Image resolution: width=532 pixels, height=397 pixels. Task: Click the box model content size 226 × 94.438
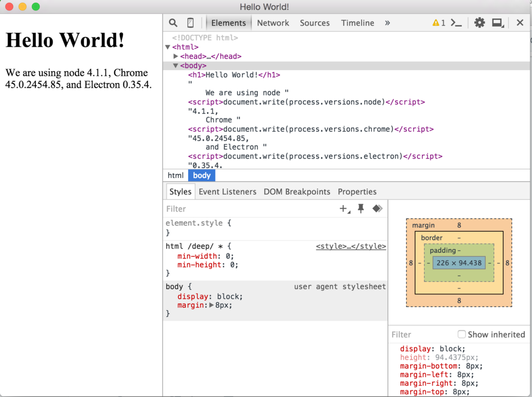coord(459,263)
